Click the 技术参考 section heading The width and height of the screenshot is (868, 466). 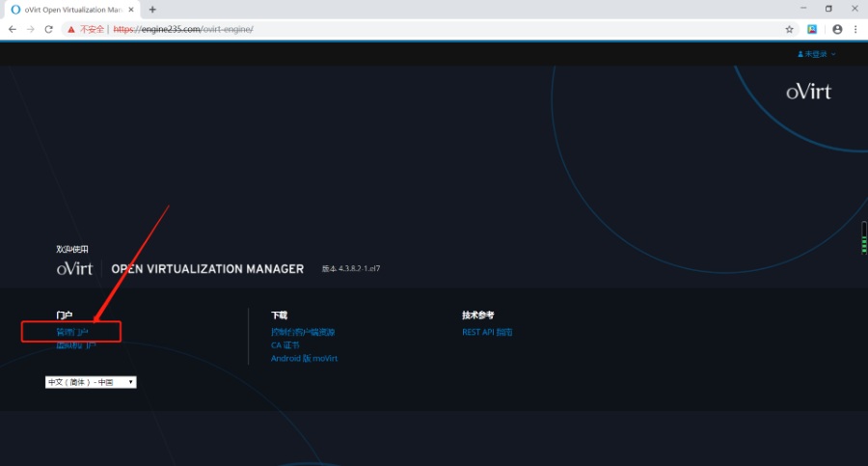477,315
